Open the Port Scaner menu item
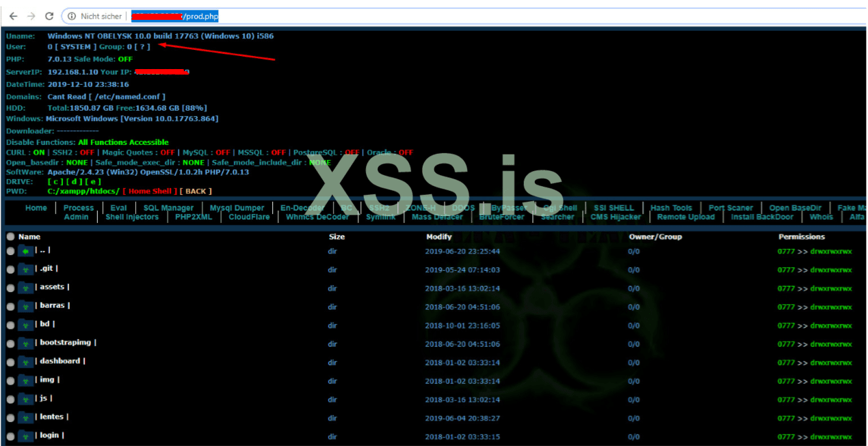This screenshot has height=446, width=868. 731,208
